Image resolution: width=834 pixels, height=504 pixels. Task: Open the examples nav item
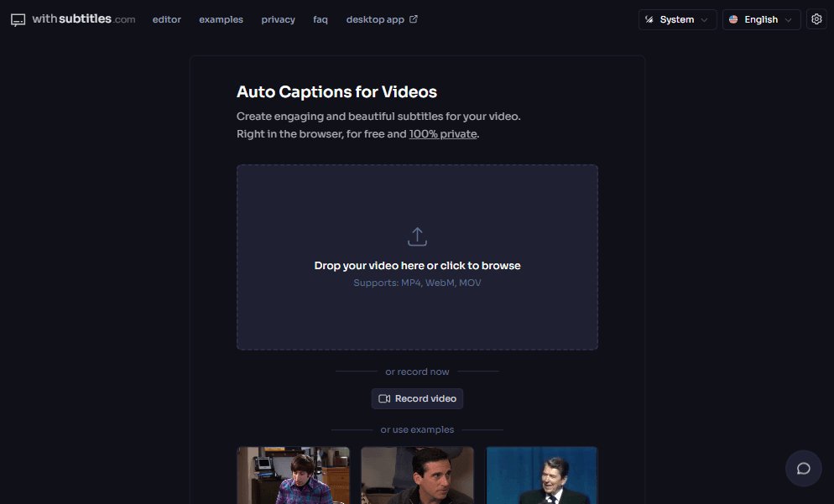click(221, 19)
